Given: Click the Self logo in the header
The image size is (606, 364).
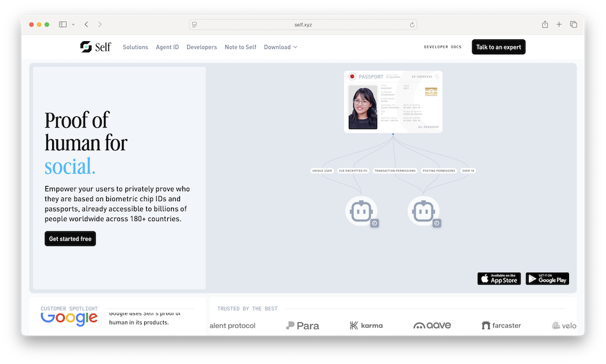Looking at the screenshot, I should coord(95,47).
